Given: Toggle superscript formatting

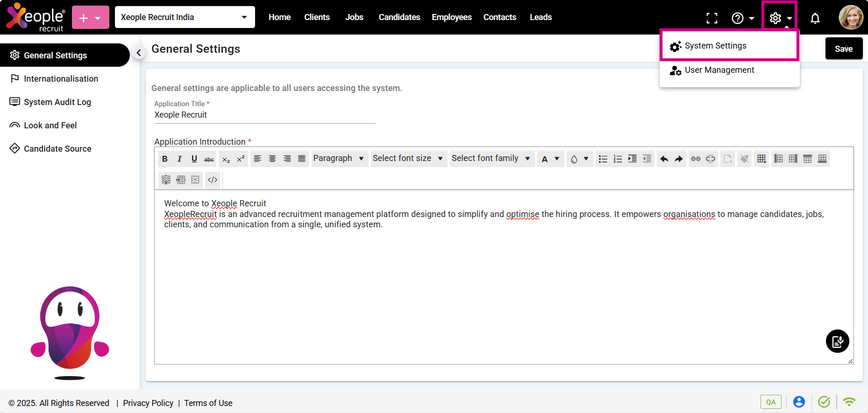Looking at the screenshot, I should [x=241, y=159].
